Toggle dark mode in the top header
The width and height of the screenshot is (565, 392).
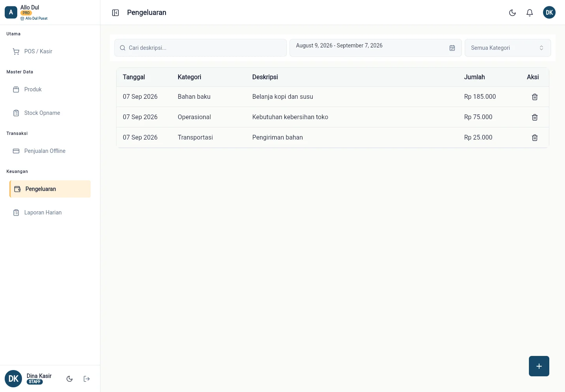click(x=512, y=13)
